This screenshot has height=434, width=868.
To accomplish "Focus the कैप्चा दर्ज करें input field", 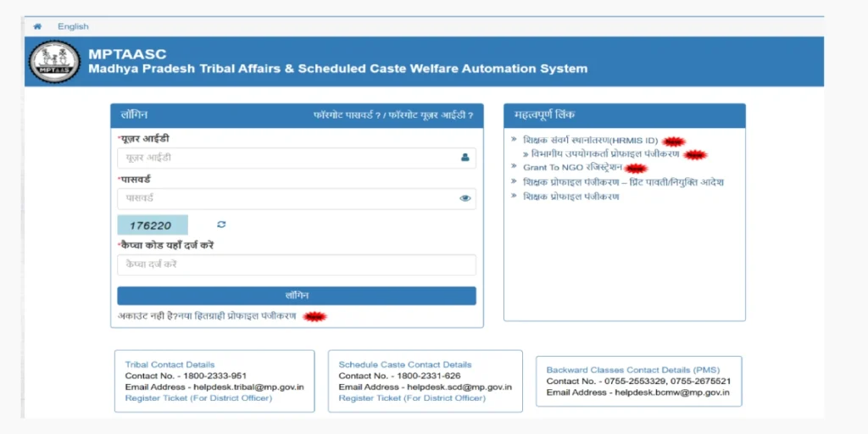I will click(297, 264).
